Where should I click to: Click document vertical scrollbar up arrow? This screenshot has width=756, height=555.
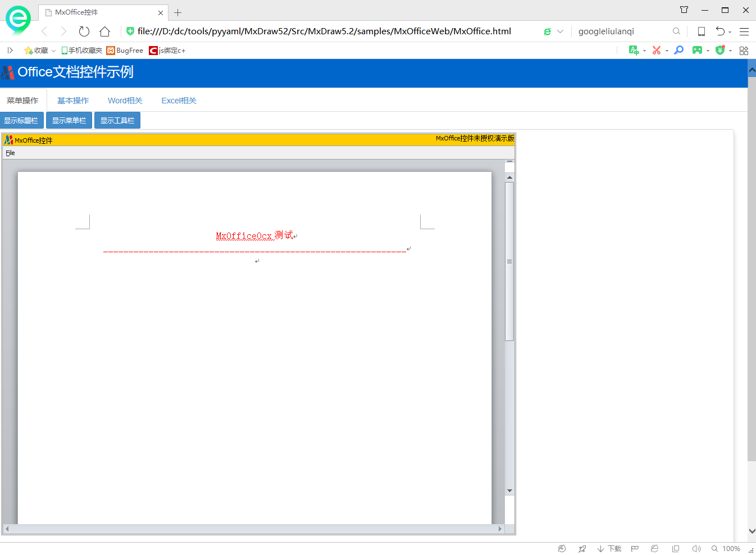[509, 177]
